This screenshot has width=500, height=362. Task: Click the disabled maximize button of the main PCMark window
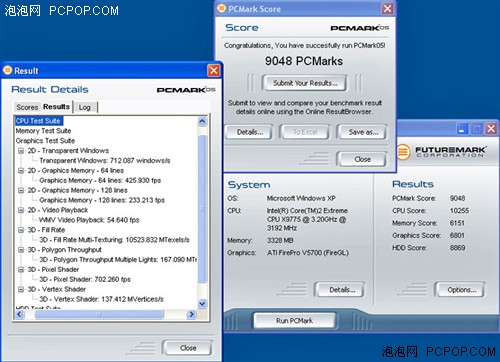(x=477, y=129)
